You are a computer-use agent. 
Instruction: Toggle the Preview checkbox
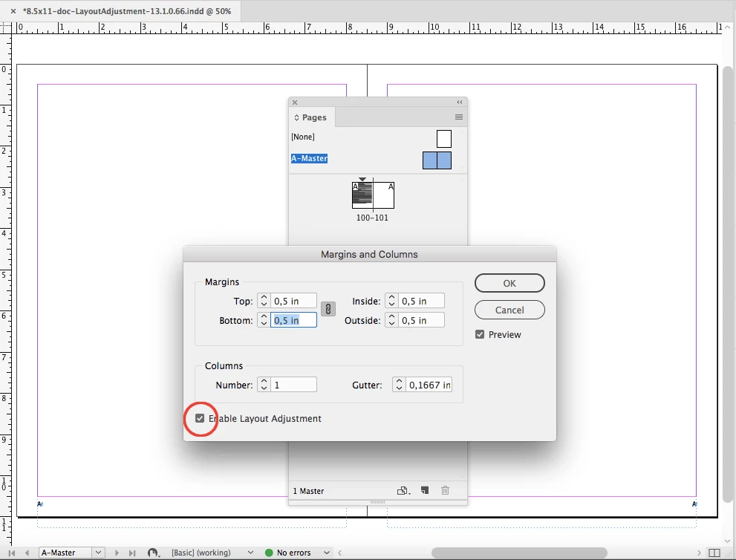point(479,334)
